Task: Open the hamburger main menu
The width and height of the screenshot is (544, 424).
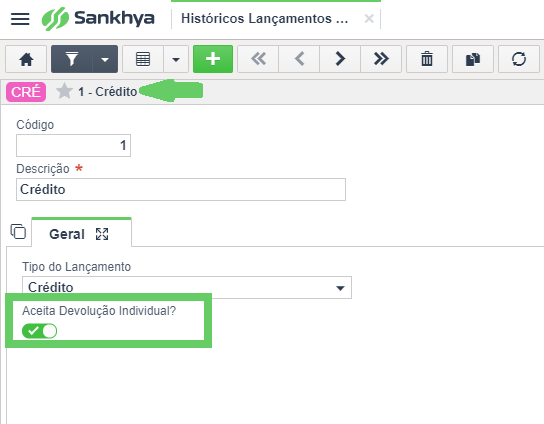Action: tap(20, 19)
